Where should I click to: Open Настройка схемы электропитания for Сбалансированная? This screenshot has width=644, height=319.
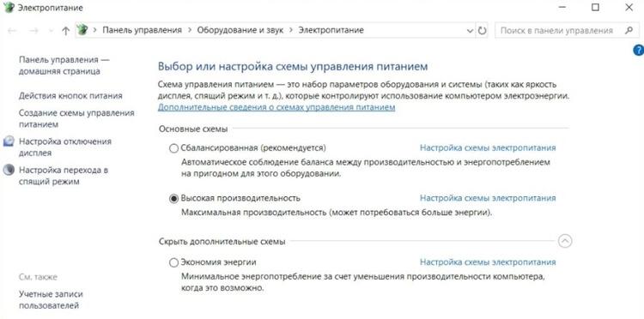(488, 147)
